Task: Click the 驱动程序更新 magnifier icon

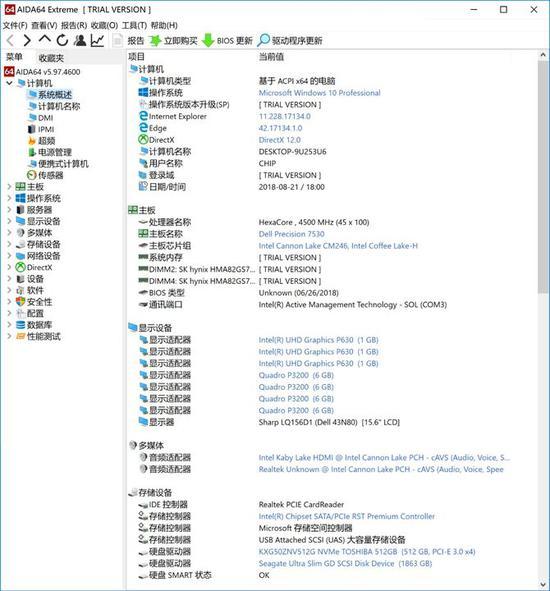Action: coord(263,40)
